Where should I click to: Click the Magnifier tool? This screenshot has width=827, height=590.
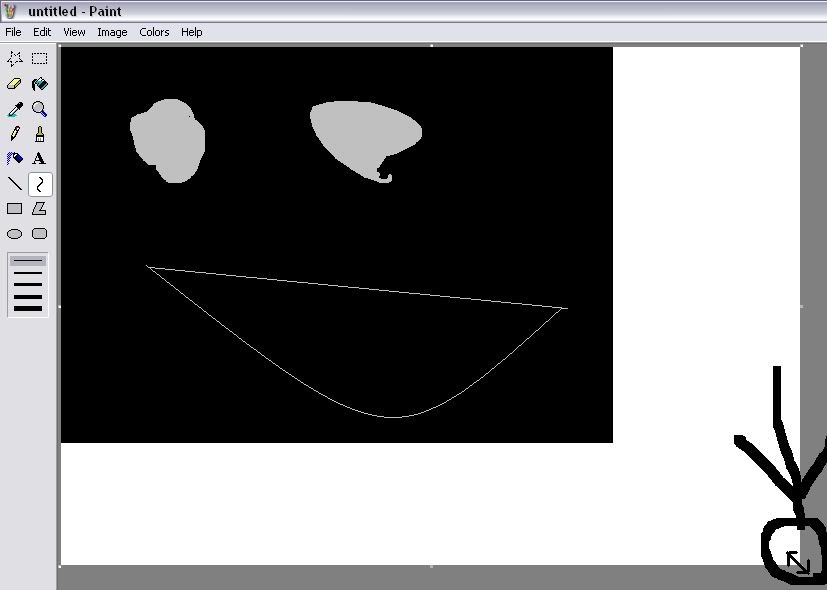pyautogui.click(x=40, y=109)
